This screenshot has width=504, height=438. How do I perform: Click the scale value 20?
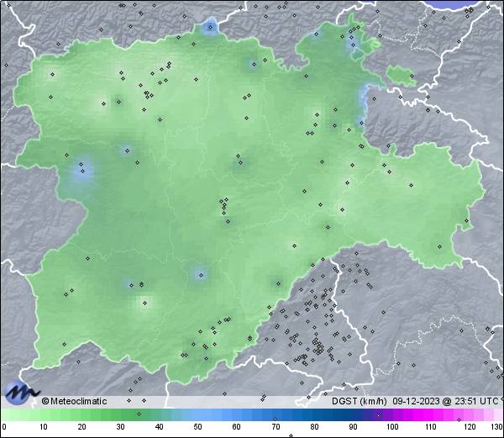(82, 427)
